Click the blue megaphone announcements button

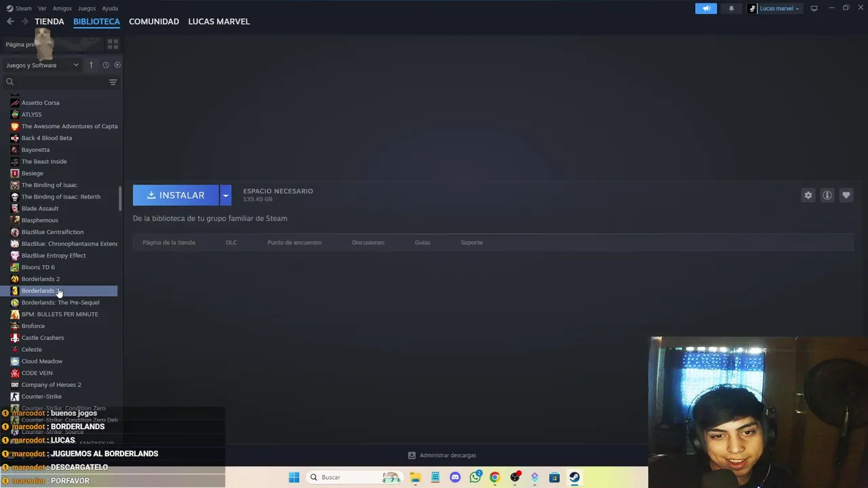click(706, 8)
